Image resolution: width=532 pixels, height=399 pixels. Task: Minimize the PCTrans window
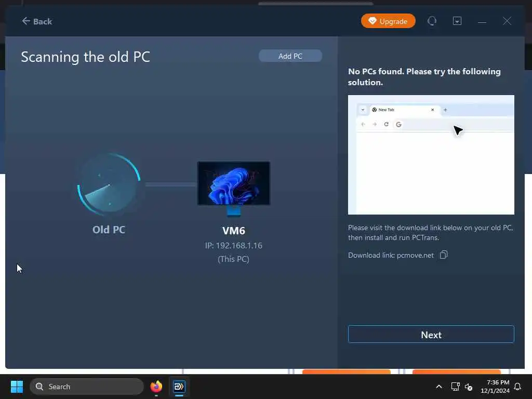coord(482,22)
